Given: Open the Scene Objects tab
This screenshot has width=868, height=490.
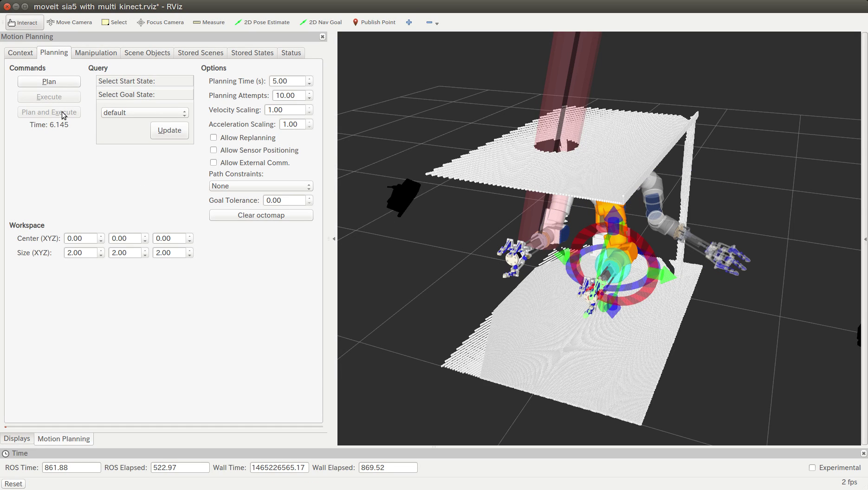Looking at the screenshot, I should pos(147,53).
